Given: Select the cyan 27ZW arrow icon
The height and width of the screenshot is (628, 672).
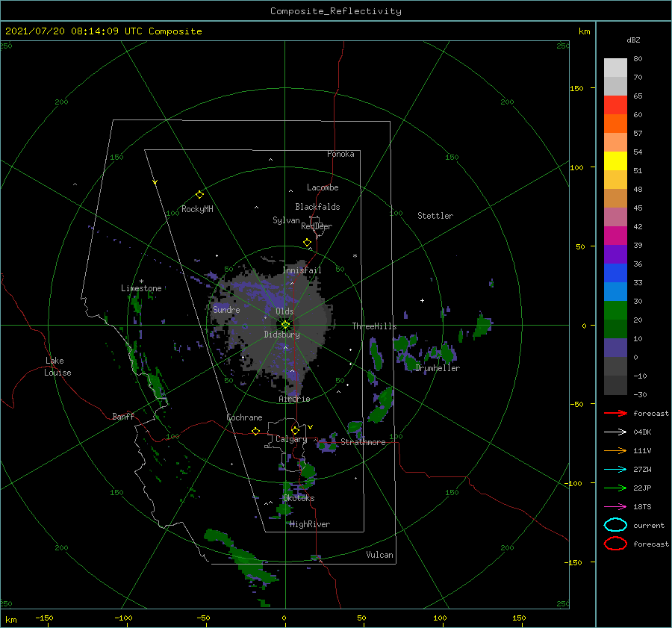Looking at the screenshot, I should pos(615,470).
